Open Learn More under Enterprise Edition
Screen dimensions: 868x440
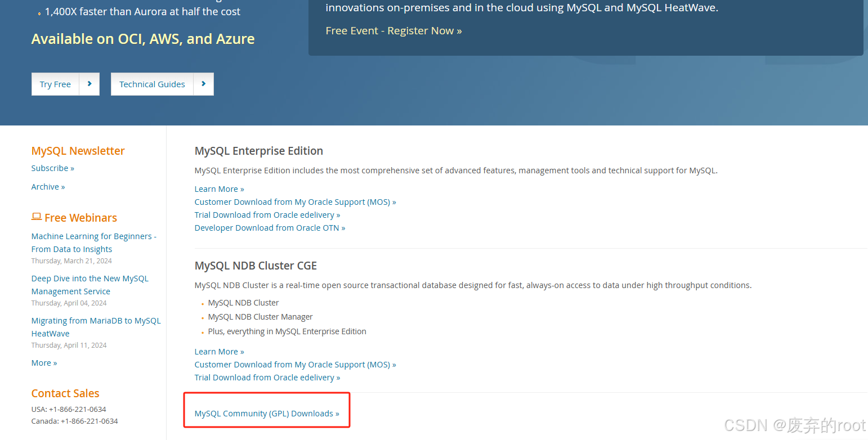220,189
